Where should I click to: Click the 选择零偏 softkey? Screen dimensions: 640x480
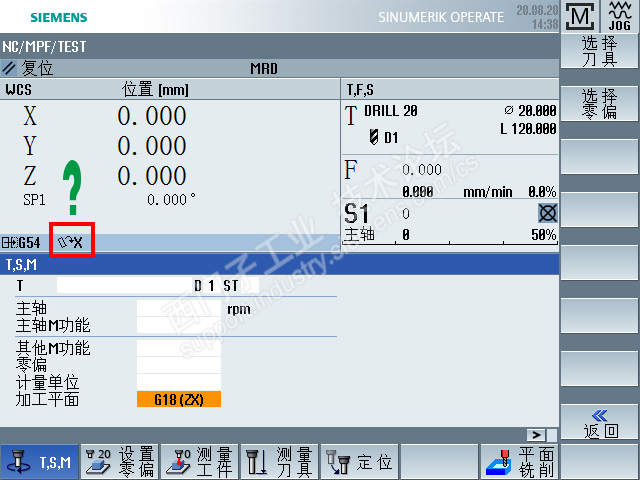coord(599,104)
